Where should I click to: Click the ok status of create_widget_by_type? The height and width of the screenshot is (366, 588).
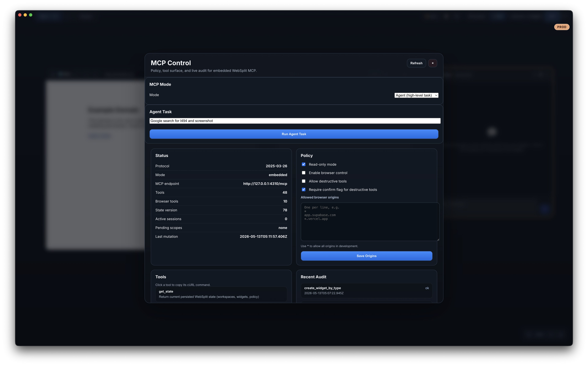pyautogui.click(x=427, y=288)
